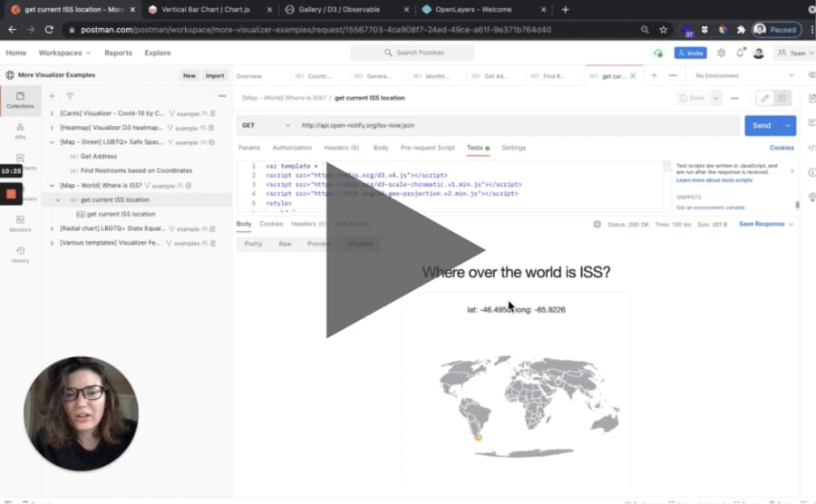Play the video with the large play overlay
Image resolution: width=816 pixels, height=504 pixels.
coord(405,250)
